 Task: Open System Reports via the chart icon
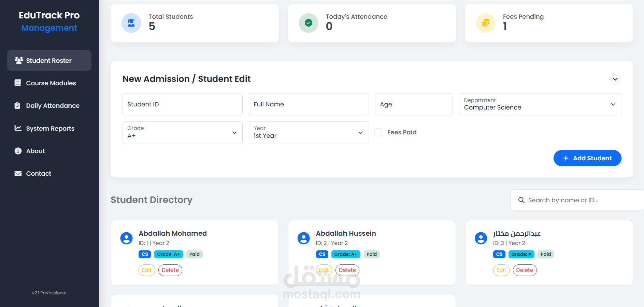click(x=18, y=128)
